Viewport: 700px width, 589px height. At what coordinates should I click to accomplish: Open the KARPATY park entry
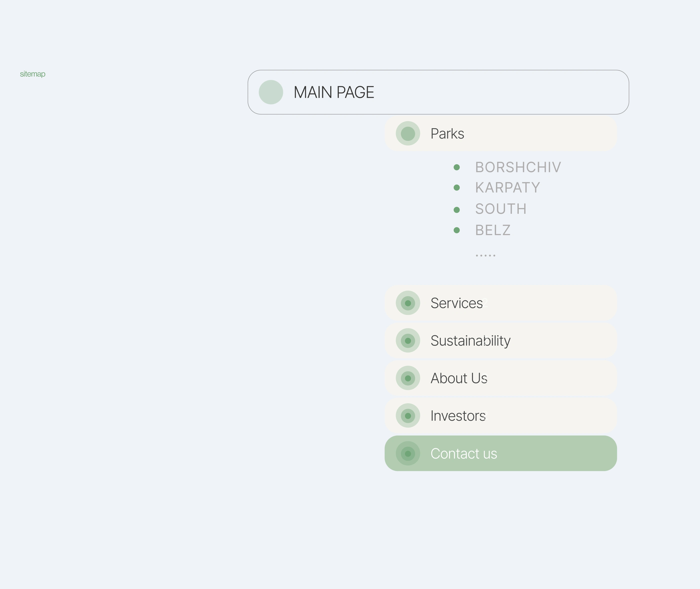coord(507,188)
